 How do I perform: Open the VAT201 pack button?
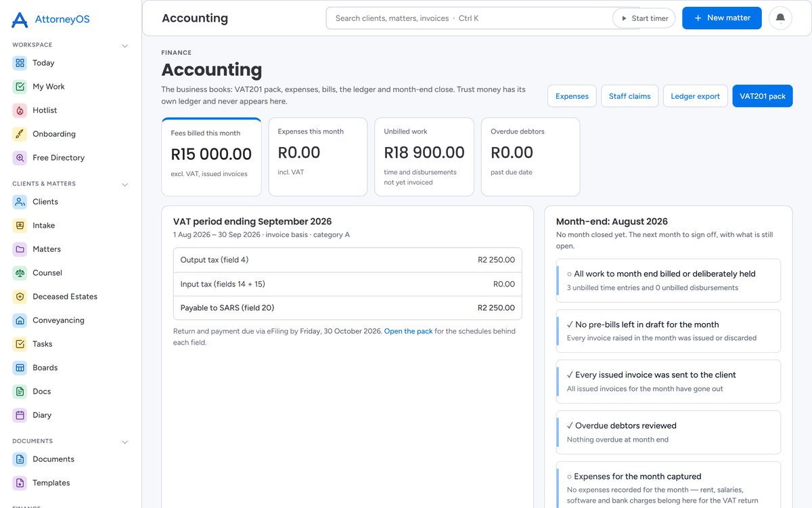[763, 96]
